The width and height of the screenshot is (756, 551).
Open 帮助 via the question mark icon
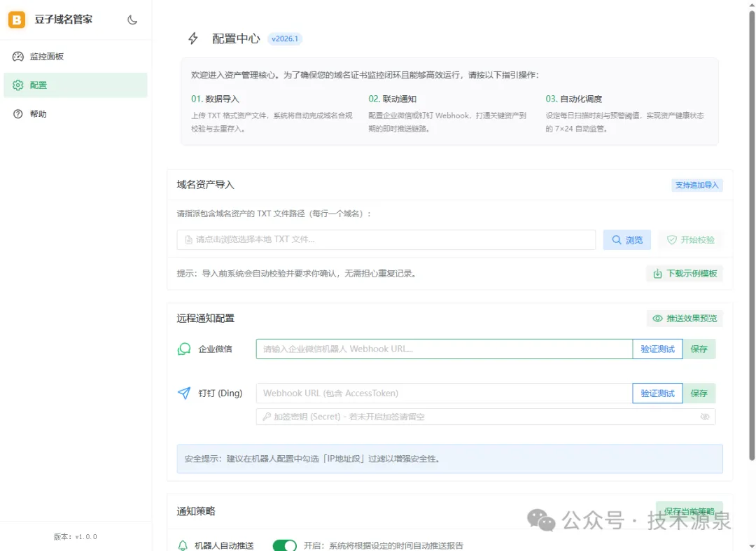[x=17, y=113]
